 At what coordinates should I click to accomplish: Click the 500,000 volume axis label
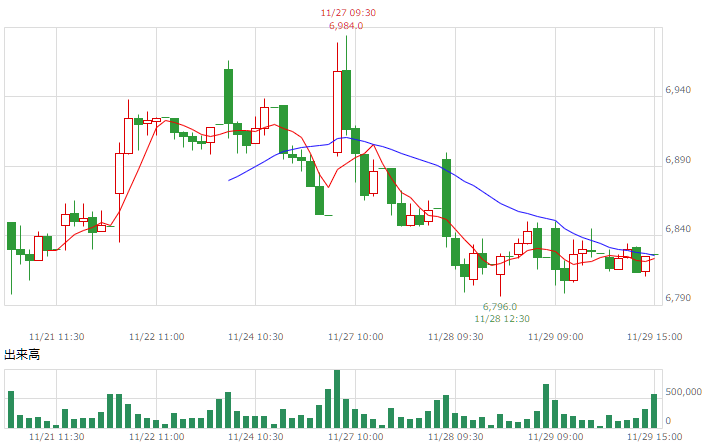[683, 392]
